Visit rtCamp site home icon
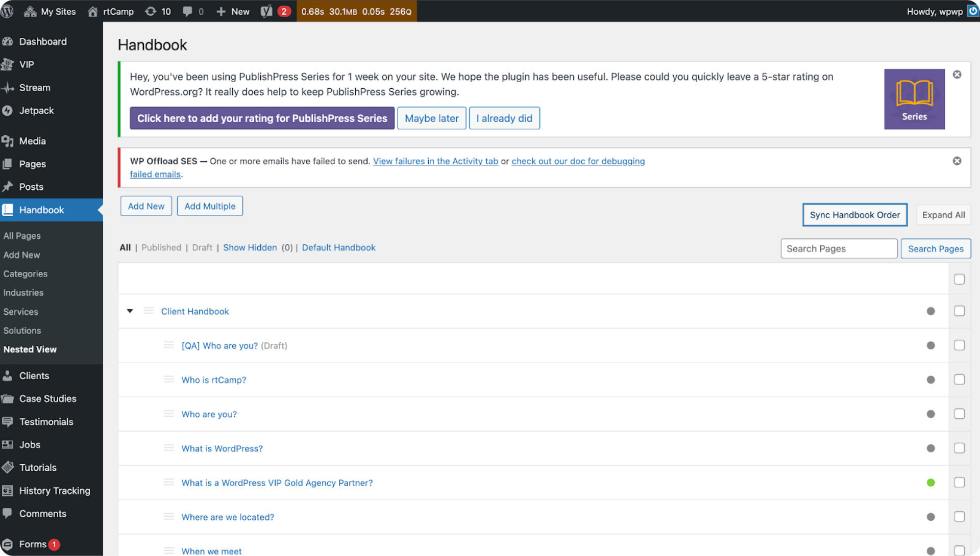The height and width of the screenshot is (556, 980). click(x=92, y=11)
